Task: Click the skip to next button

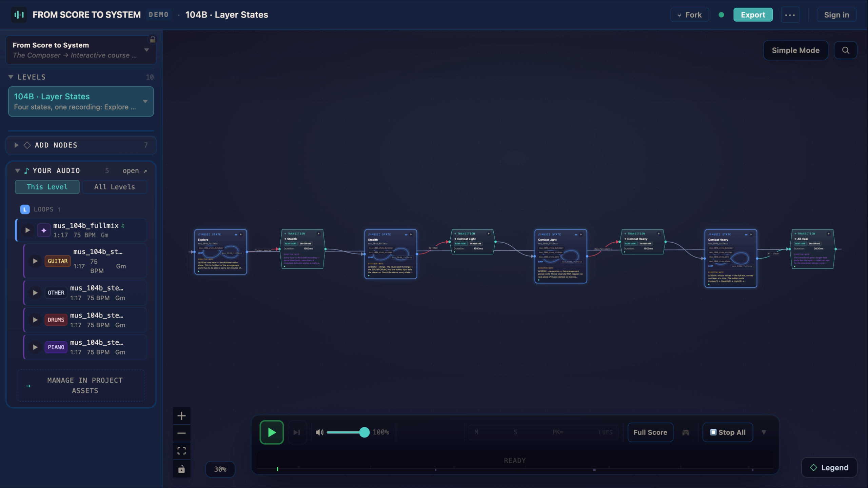Action: click(297, 432)
